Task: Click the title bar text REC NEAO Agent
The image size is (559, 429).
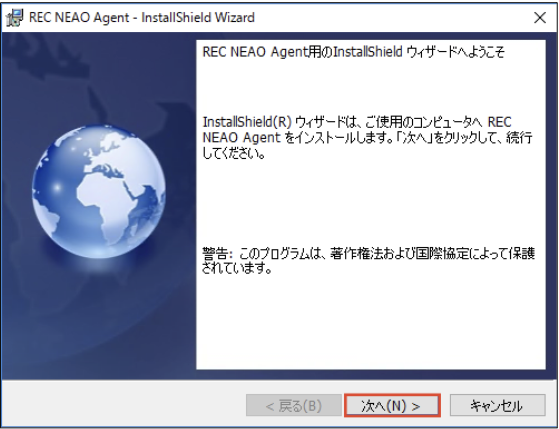Action: pyautogui.click(x=79, y=17)
